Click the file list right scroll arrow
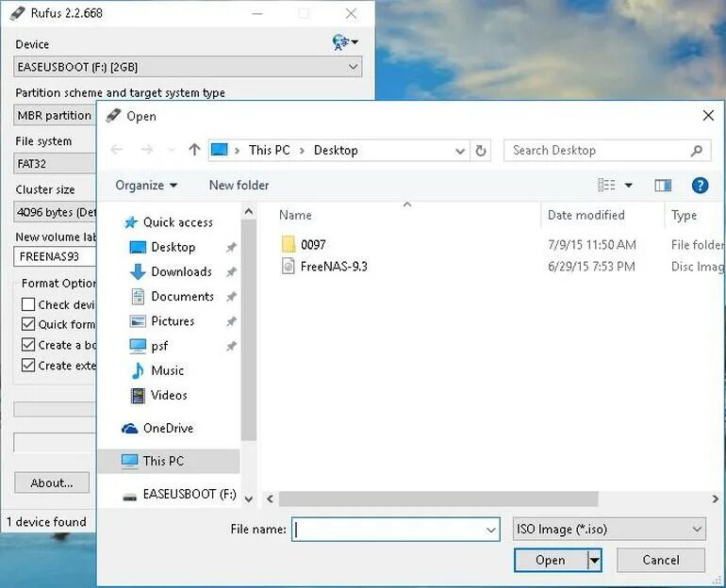 [x=716, y=498]
